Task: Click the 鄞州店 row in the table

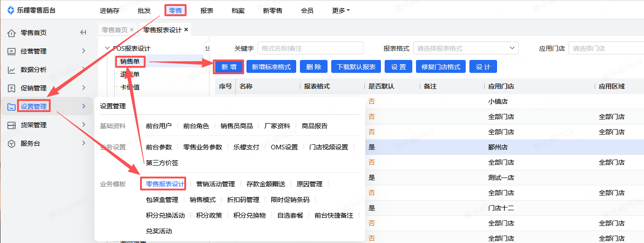Action: coord(504,147)
